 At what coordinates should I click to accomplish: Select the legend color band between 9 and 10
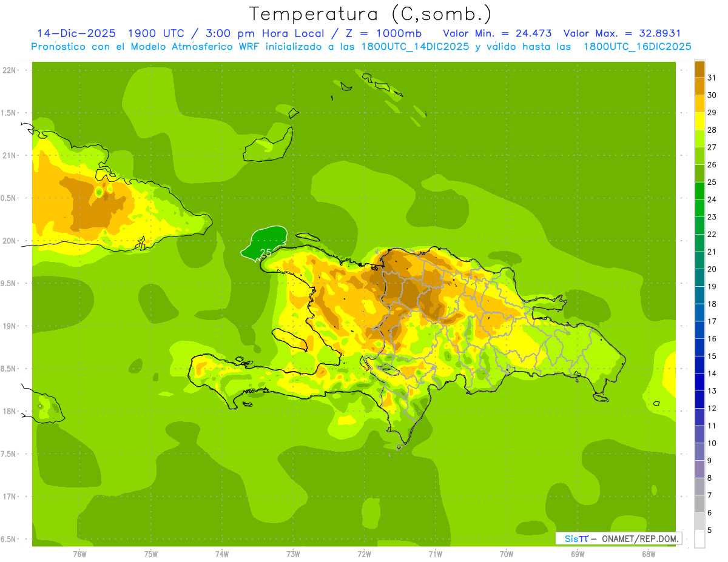click(x=699, y=452)
